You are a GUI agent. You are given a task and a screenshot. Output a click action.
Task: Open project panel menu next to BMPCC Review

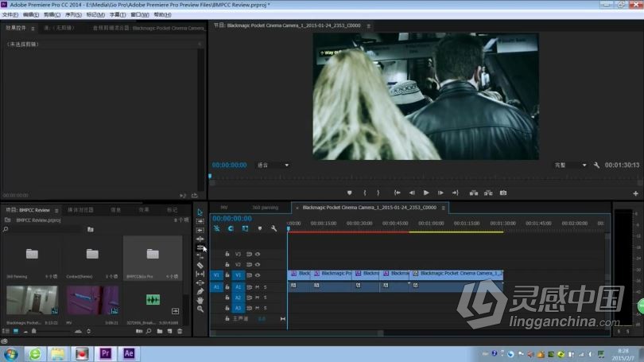tap(56, 210)
